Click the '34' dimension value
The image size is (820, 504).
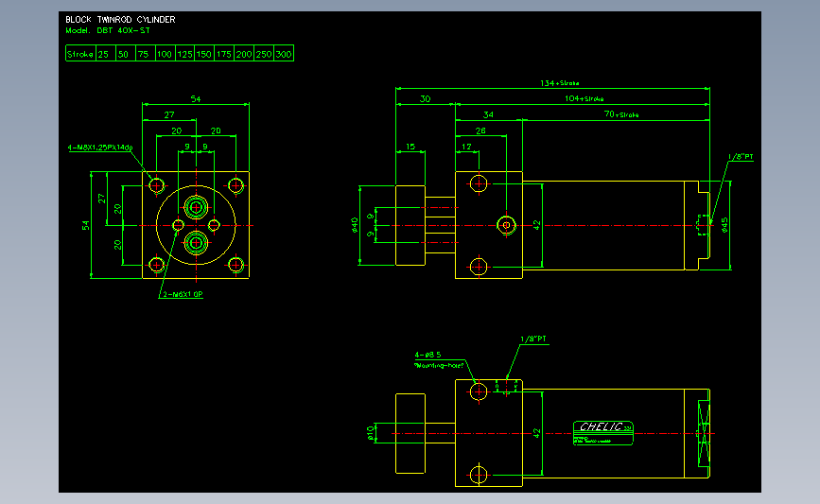(x=488, y=114)
